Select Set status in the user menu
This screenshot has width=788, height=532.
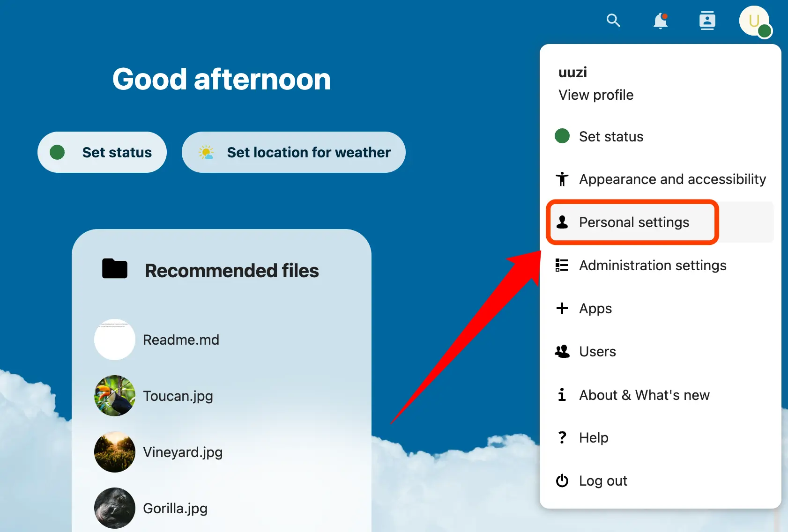click(611, 136)
